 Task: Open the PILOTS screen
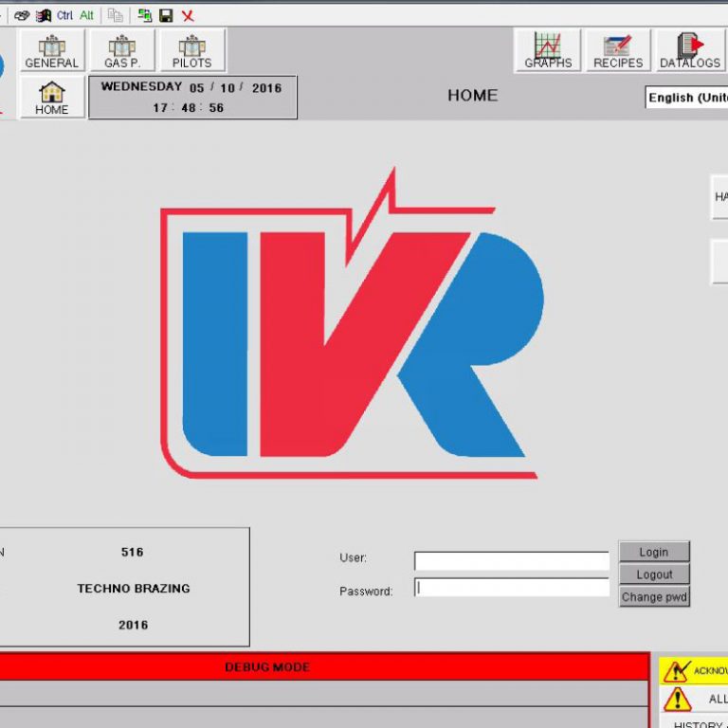click(192, 50)
